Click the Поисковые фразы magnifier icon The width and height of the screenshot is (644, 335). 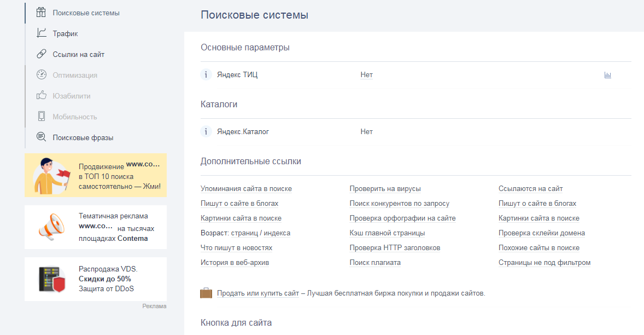click(41, 137)
